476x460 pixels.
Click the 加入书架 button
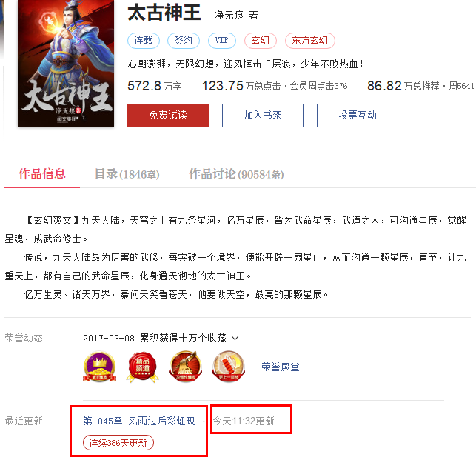click(x=263, y=116)
